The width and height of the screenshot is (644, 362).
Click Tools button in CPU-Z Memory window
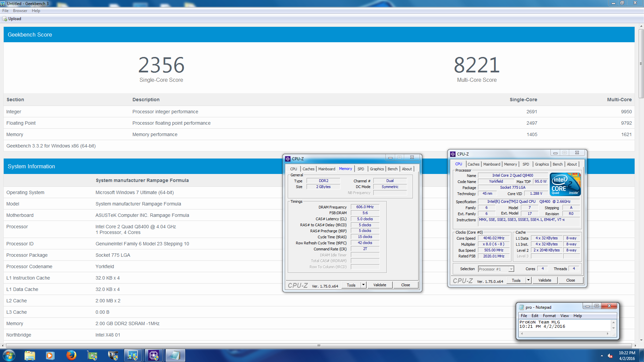click(x=351, y=285)
